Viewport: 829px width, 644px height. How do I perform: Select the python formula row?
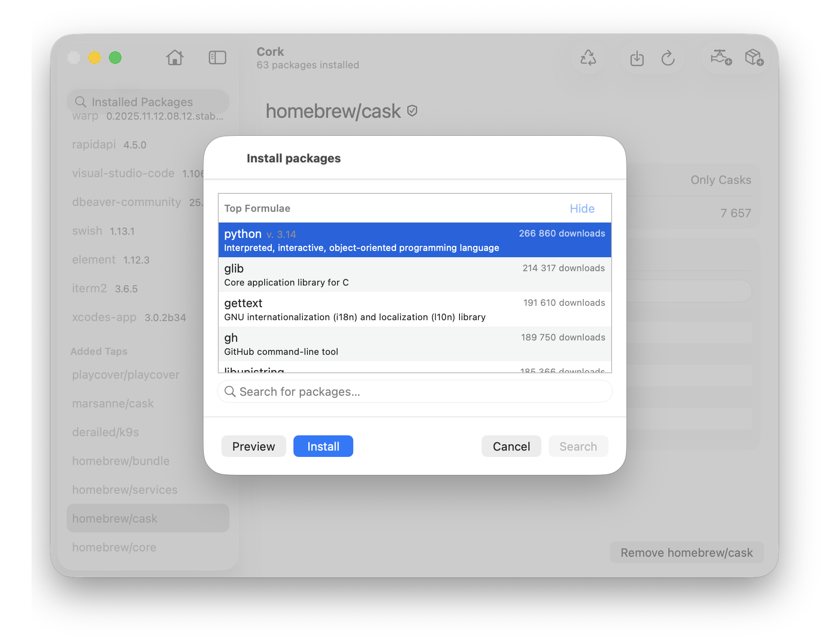(414, 240)
